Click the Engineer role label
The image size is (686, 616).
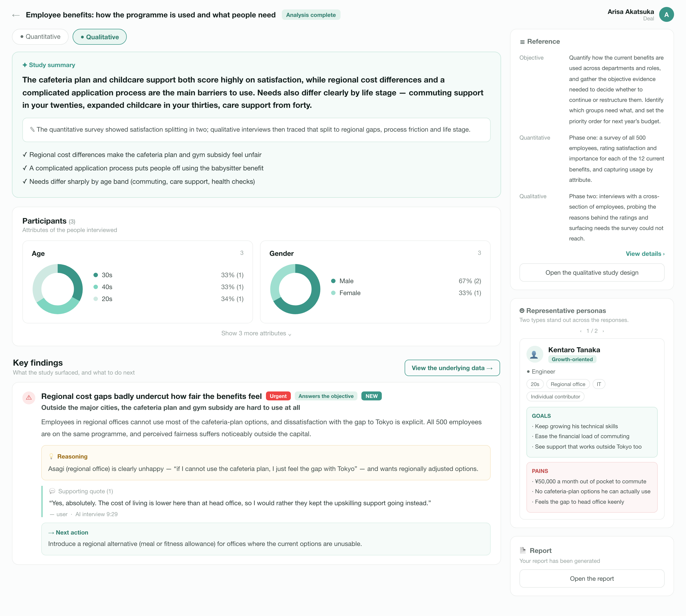coord(543,372)
